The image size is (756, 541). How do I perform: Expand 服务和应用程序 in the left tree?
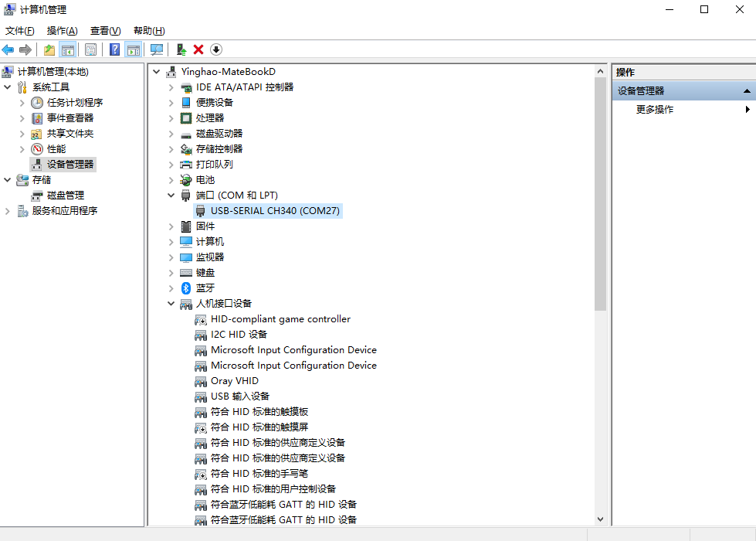click(8, 211)
